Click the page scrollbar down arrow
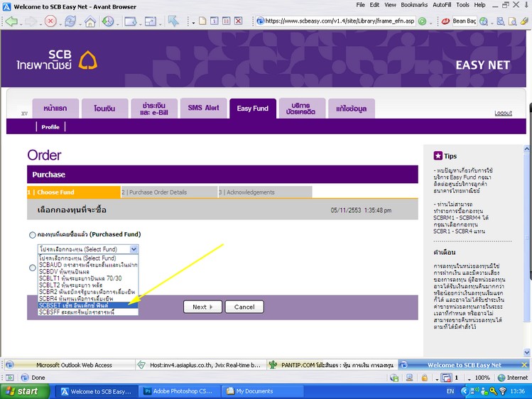The image size is (532, 399). coord(527,353)
